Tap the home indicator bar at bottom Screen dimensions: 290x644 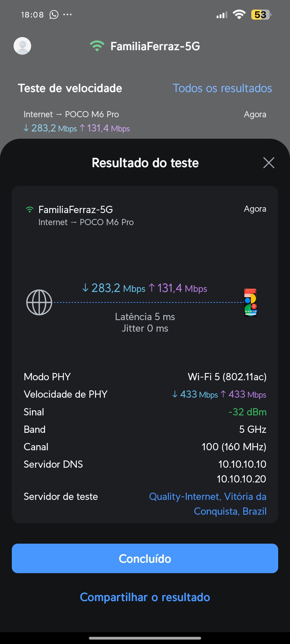[x=145, y=638]
